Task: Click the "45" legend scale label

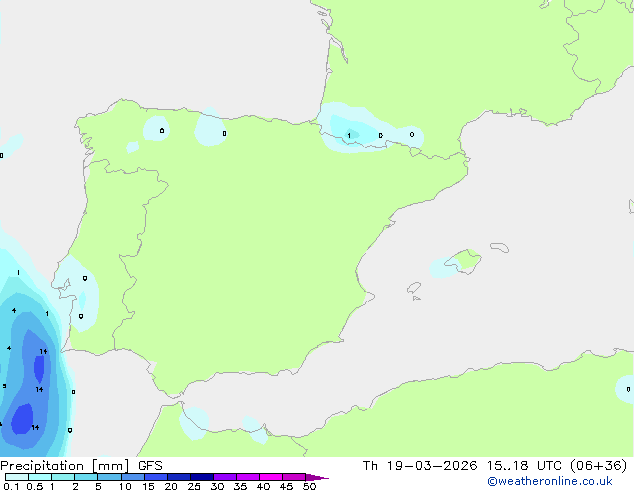Action: tap(286, 486)
